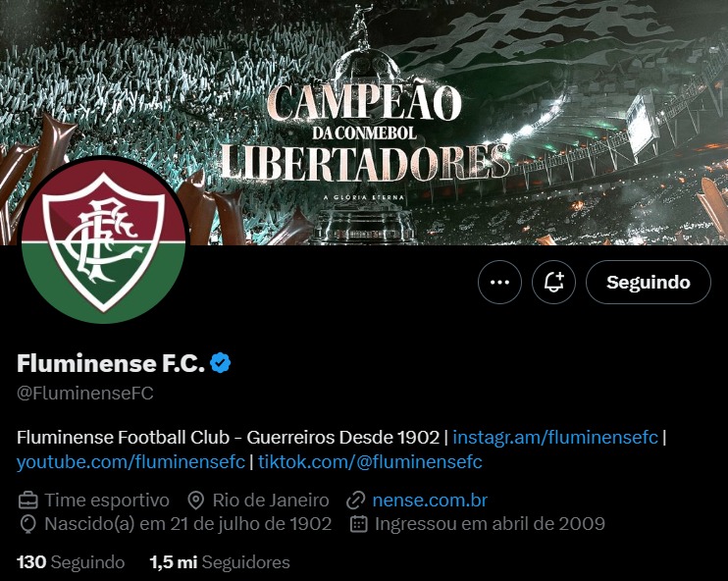Screen dimensions: 728x581
Task: Click the balloon birthday icon
Action: pyautogui.click(x=27, y=524)
